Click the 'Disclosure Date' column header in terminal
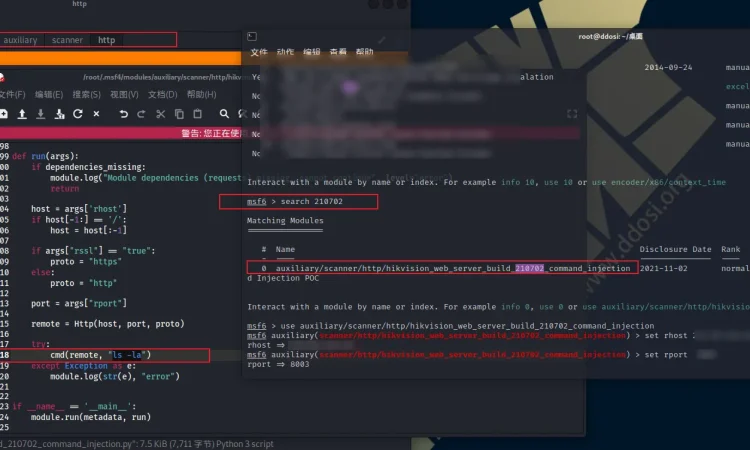 click(675, 249)
